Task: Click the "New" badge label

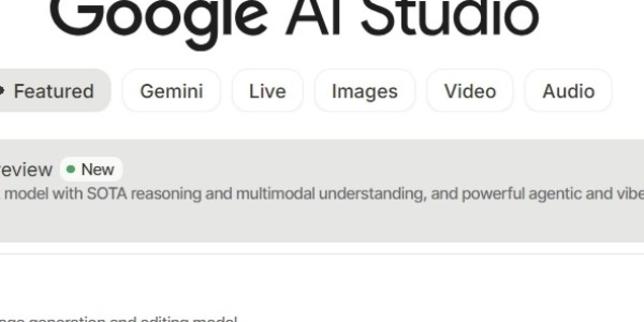Action: tap(98, 170)
